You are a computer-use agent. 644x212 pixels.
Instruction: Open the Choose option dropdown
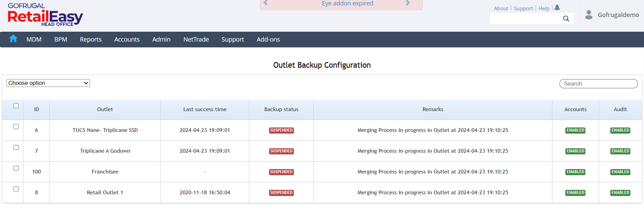pos(48,83)
